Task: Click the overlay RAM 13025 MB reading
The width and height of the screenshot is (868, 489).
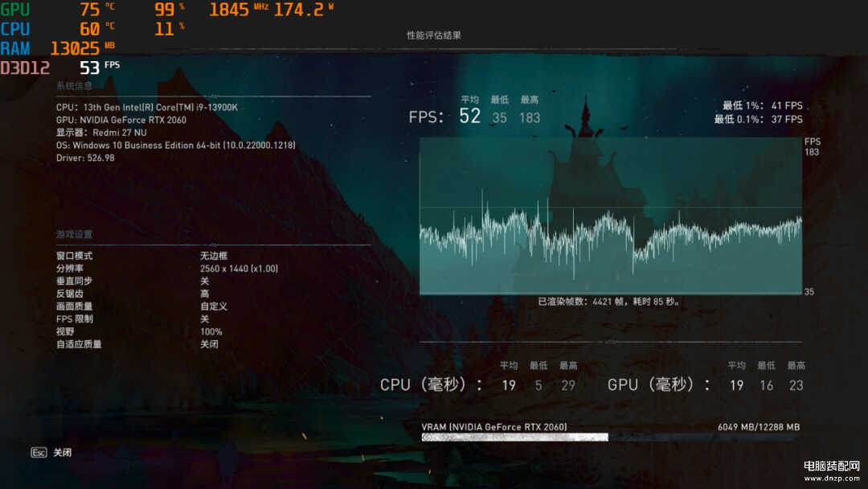Action: [x=83, y=48]
